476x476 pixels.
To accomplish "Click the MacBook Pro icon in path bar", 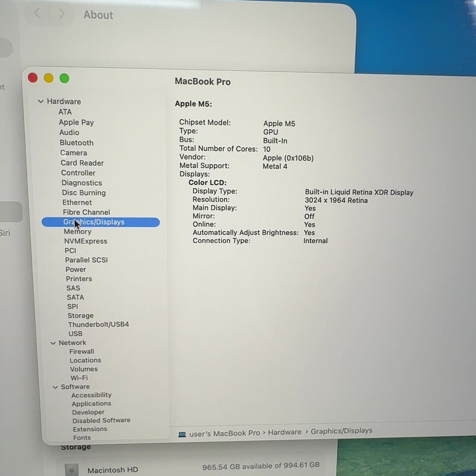I will click(x=182, y=434).
